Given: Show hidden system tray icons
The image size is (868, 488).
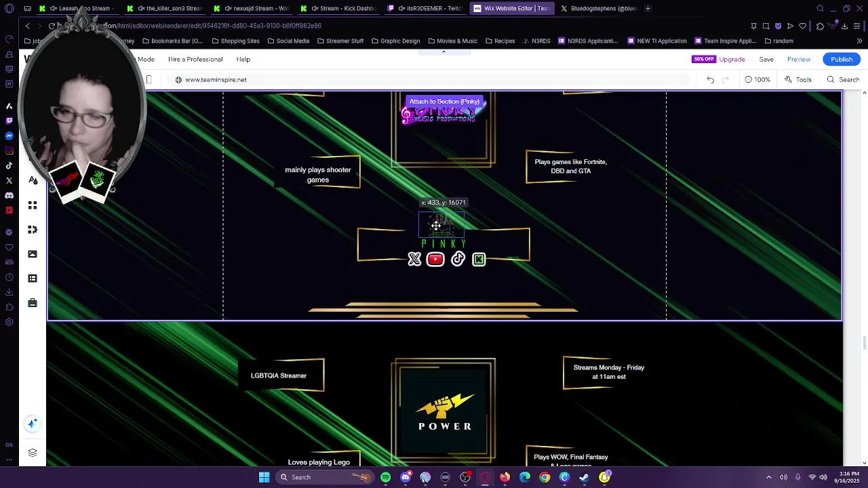Looking at the screenshot, I should pyautogui.click(x=768, y=477).
